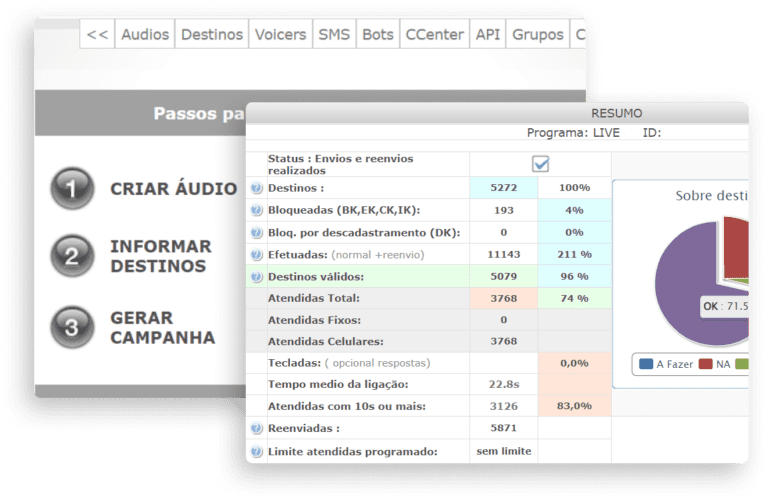Viewport: 768px width, 500px height.
Task: Switch to the Audios tab
Action: (x=145, y=34)
